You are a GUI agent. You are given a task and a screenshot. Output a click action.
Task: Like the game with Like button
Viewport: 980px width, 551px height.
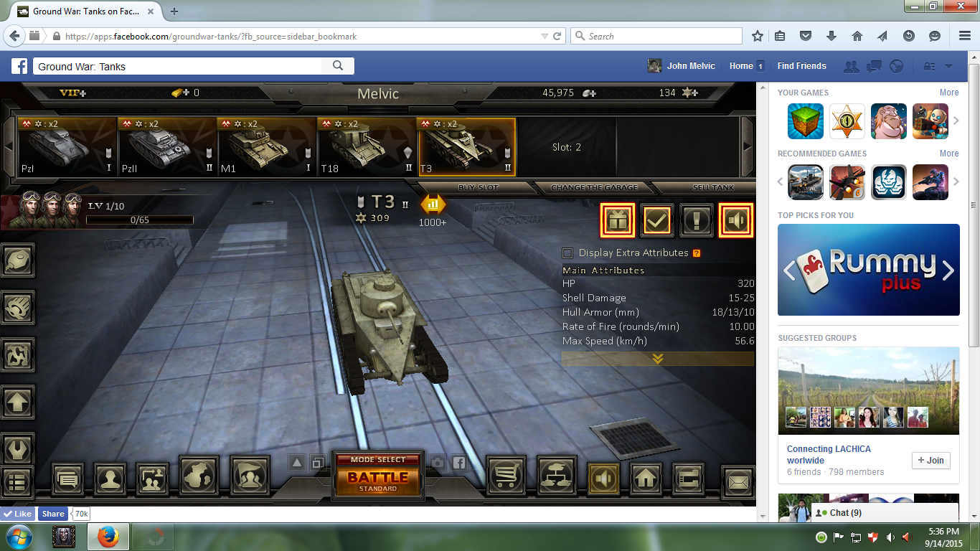click(x=18, y=514)
